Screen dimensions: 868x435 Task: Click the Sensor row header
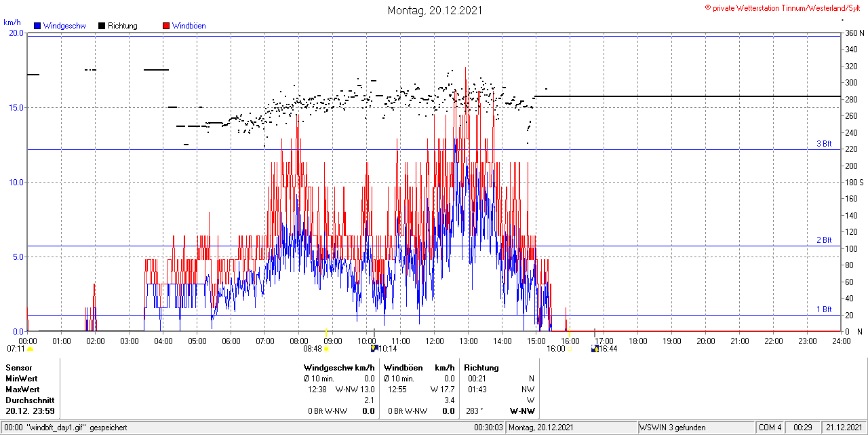[19, 368]
